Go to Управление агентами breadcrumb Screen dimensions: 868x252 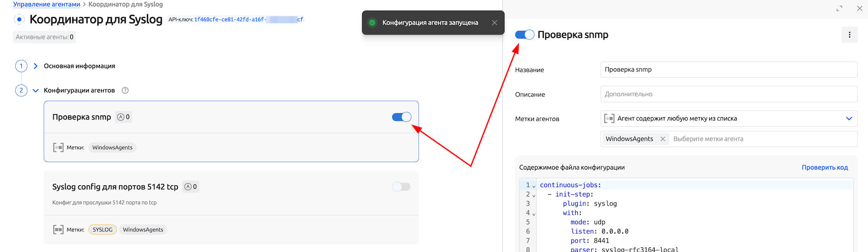point(46,4)
